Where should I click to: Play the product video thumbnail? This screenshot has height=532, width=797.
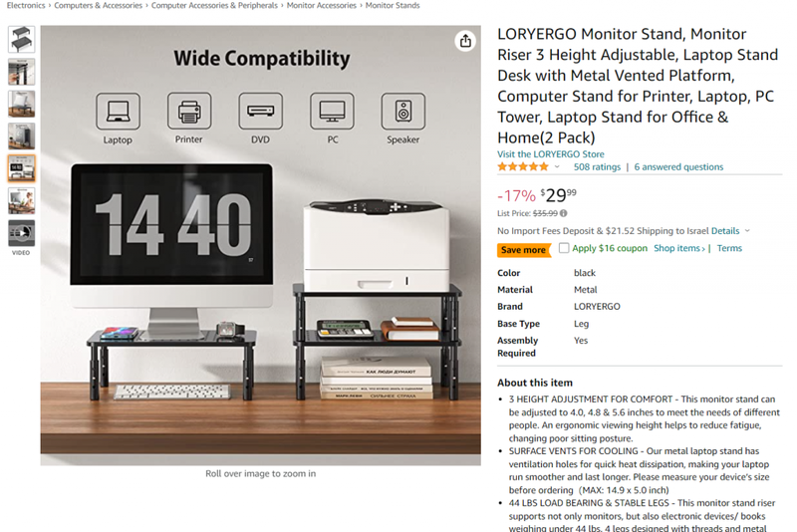pos(21,233)
